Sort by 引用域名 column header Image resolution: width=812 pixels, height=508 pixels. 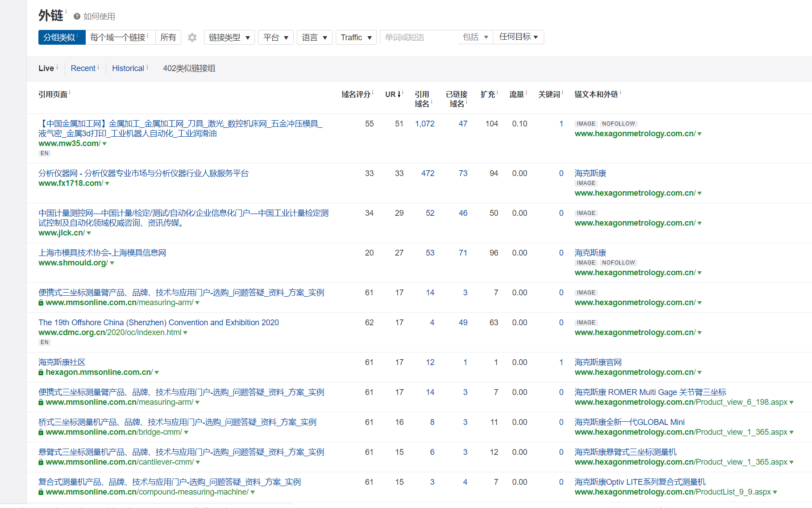[x=422, y=99]
